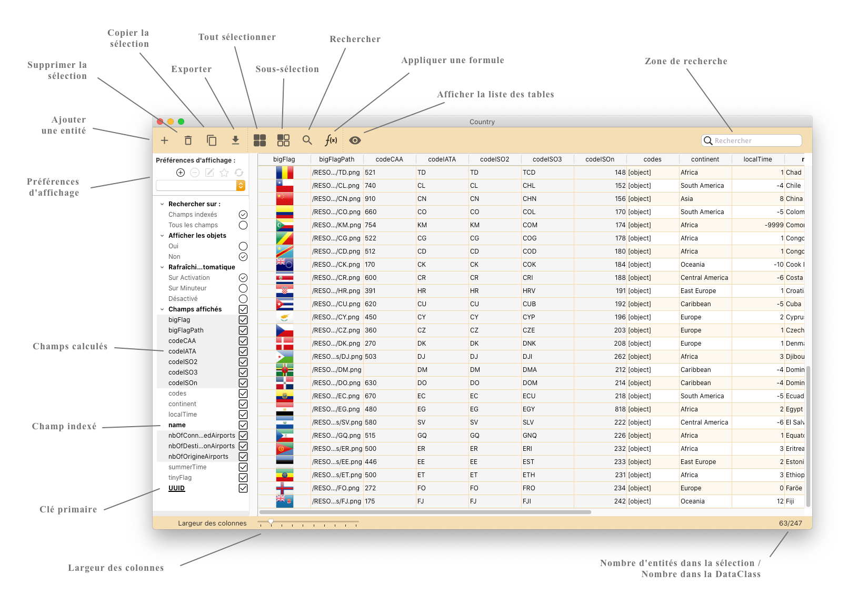Click the 'Rechercher' search field
Image resolution: width=868 pixels, height=595 pixels.
(x=752, y=140)
